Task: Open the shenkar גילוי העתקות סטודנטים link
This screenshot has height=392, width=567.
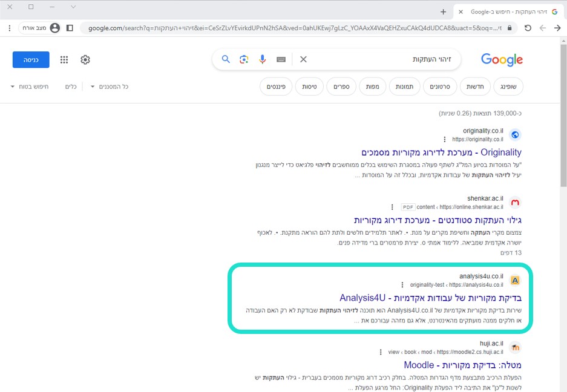Action: [438, 220]
